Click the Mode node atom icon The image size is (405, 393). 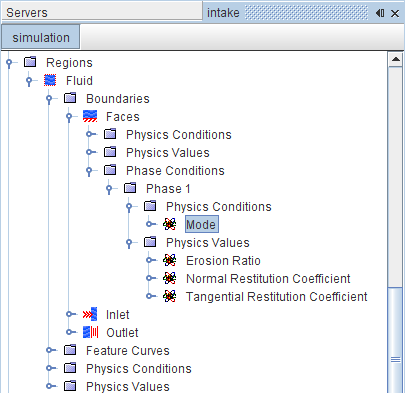tap(170, 224)
